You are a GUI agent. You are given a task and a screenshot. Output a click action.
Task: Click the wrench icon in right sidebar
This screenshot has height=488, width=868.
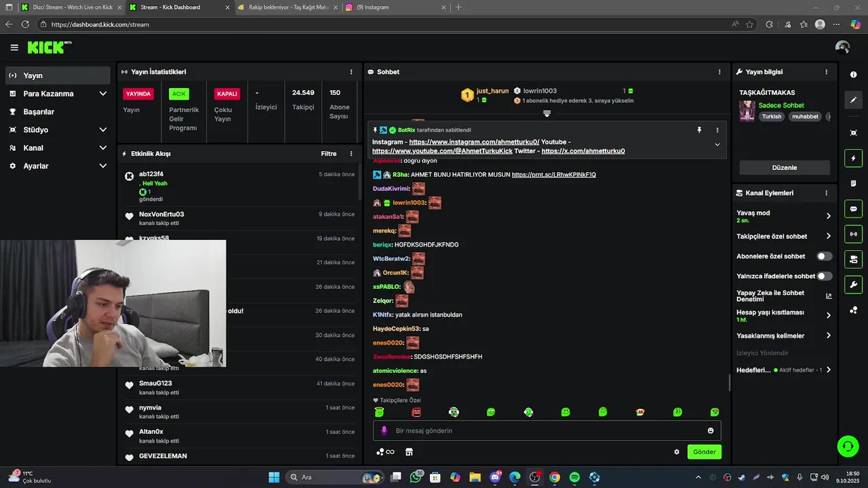click(853, 285)
